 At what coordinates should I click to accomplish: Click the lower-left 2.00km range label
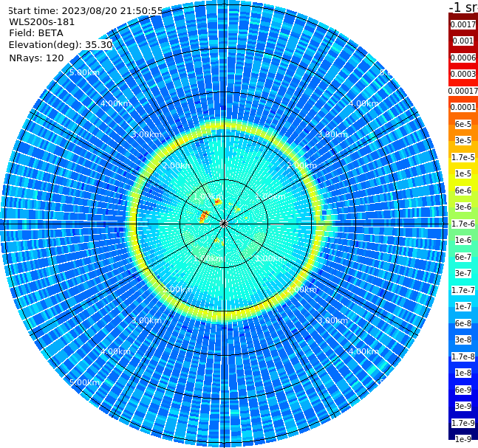(x=177, y=289)
